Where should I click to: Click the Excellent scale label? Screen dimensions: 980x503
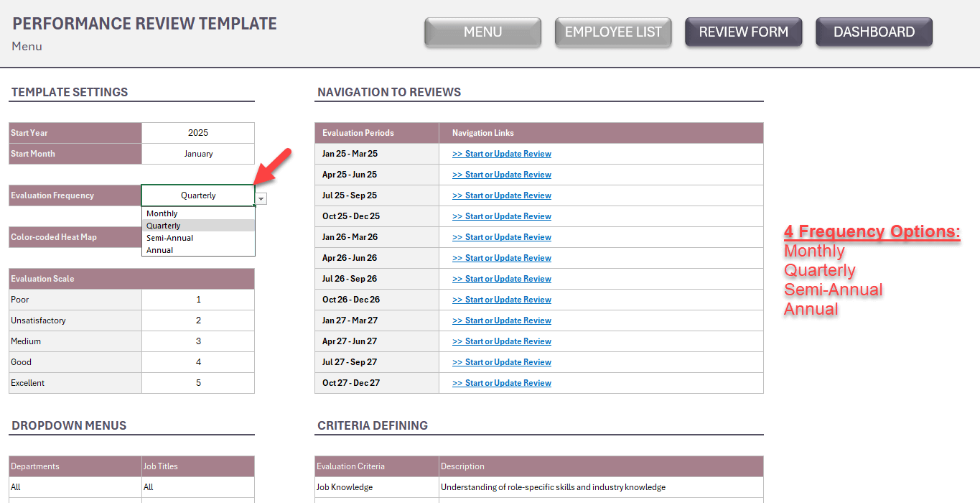75,383
